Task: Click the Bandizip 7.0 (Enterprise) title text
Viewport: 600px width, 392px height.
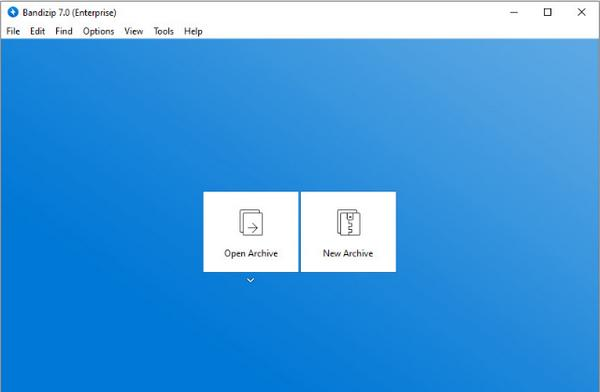Action: (x=69, y=13)
